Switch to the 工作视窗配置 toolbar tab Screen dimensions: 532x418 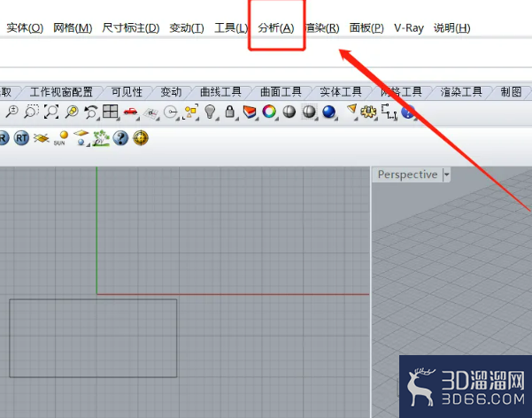point(61,92)
